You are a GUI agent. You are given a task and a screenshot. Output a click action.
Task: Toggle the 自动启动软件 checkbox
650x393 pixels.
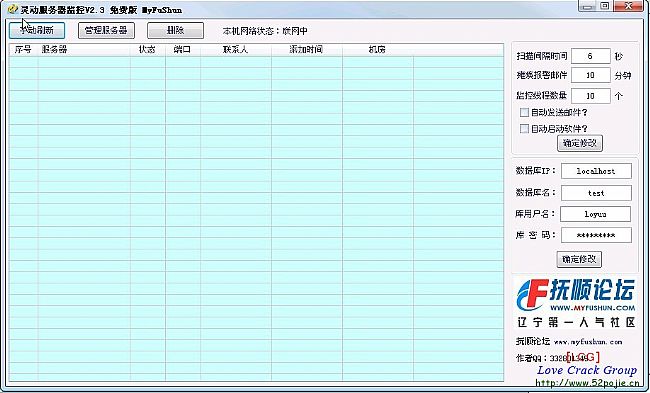(524, 129)
